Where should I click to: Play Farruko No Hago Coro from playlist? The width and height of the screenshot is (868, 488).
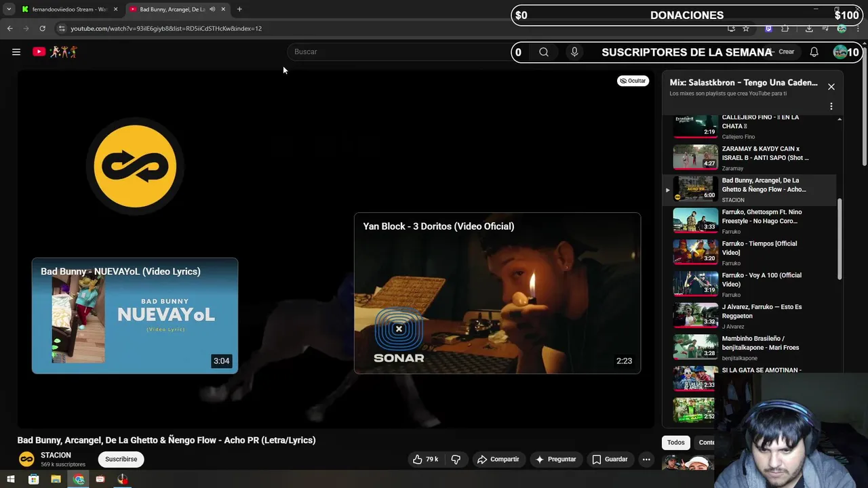pyautogui.click(x=751, y=222)
